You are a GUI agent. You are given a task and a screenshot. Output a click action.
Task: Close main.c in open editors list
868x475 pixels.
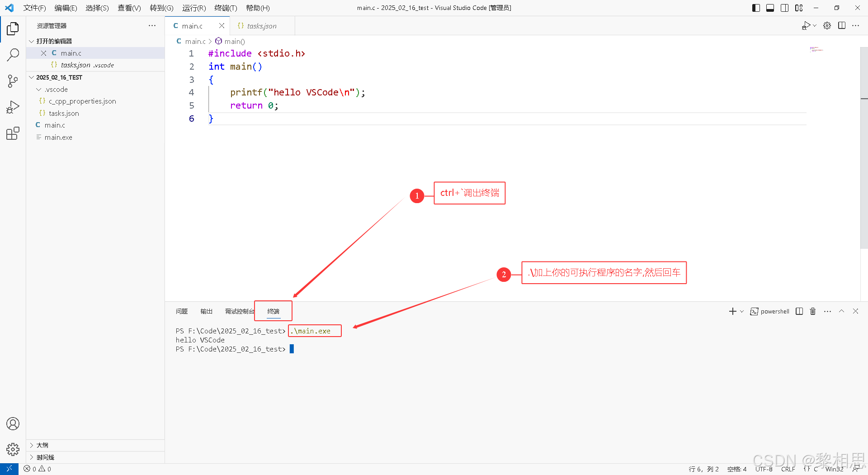pyautogui.click(x=43, y=53)
